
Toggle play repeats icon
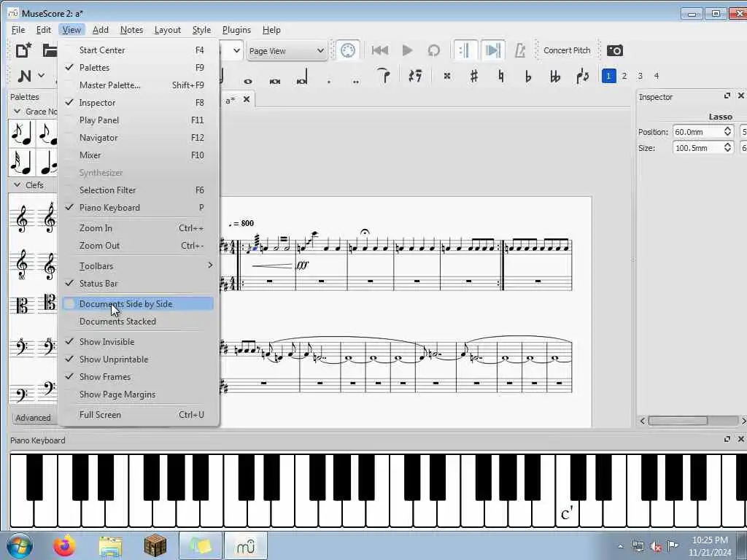(x=464, y=50)
